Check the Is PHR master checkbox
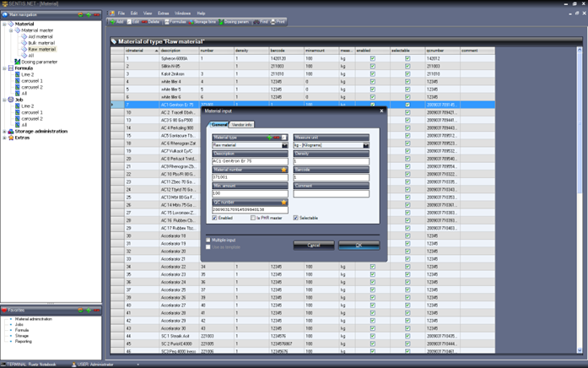Image resolution: width=588 pixels, height=368 pixels. pos(252,218)
